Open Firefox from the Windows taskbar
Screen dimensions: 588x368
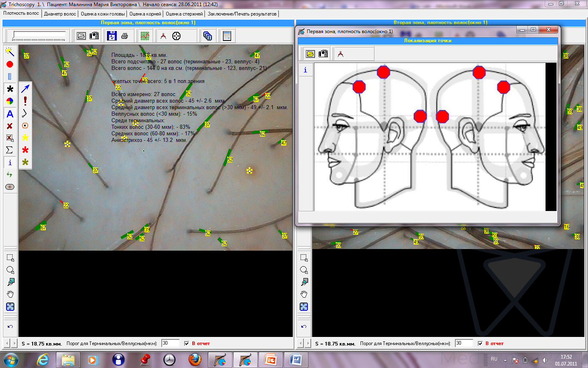click(195, 360)
